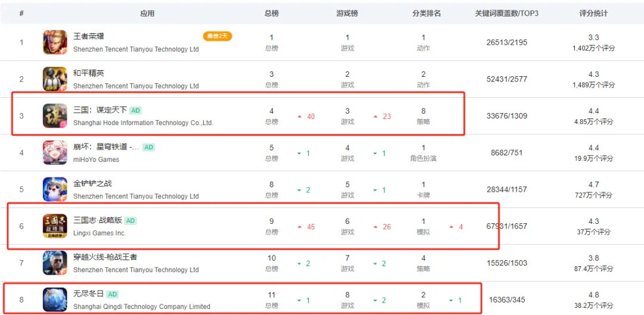Screen dimensions: 644x315
Task: Open the 三国:谋定天下 app icon
Action: 55,116
